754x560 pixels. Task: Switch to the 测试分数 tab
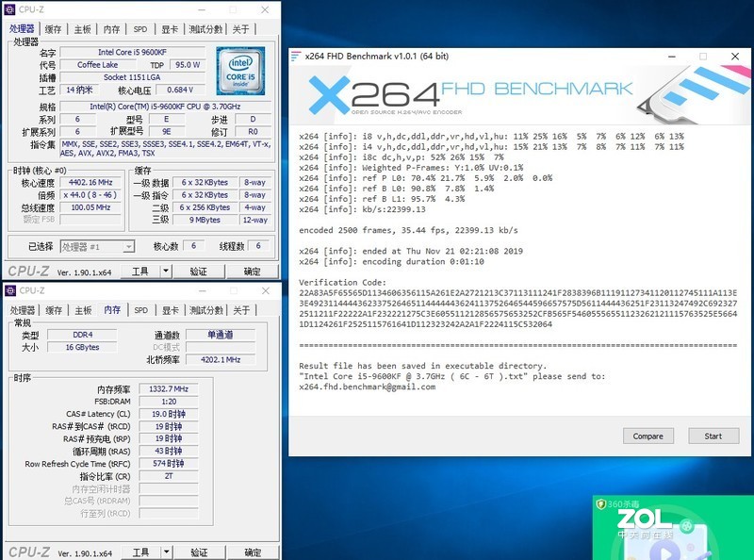point(206,30)
